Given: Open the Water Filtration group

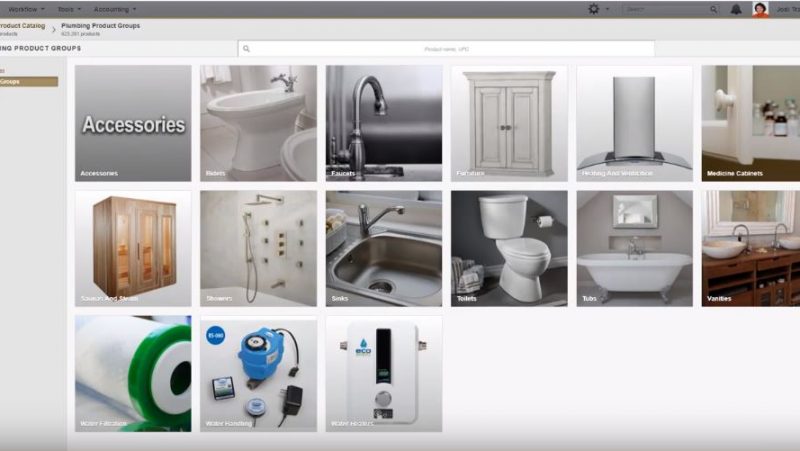Looking at the screenshot, I should (x=133, y=374).
